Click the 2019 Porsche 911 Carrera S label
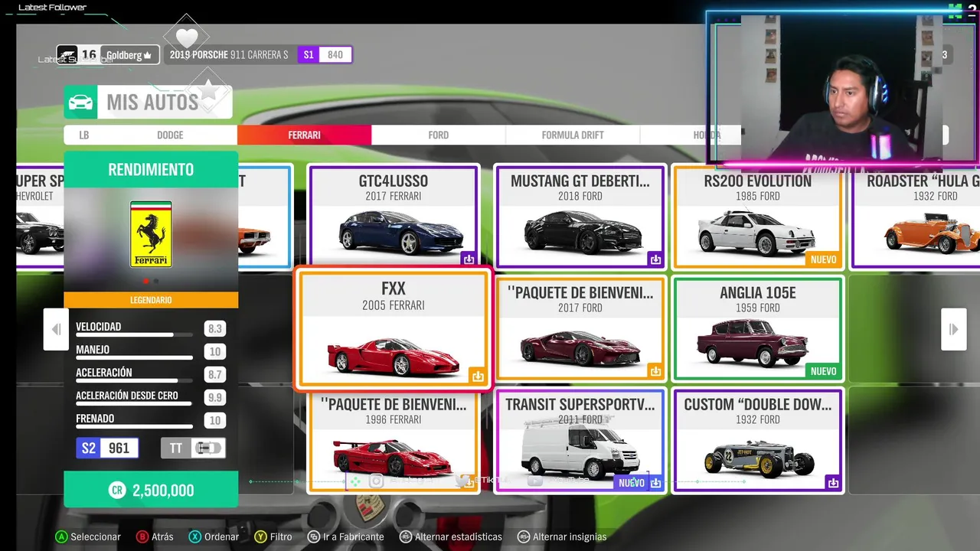980x551 pixels. point(229,54)
